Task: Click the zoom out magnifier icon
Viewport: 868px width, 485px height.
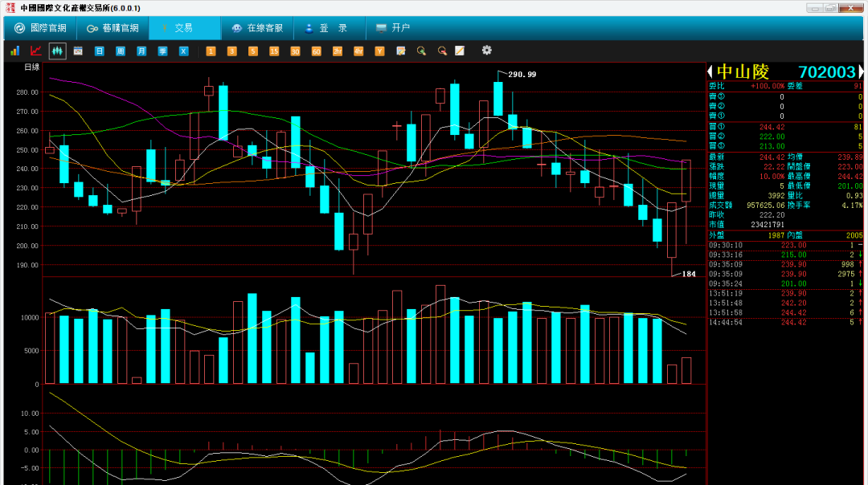Action: click(x=442, y=51)
